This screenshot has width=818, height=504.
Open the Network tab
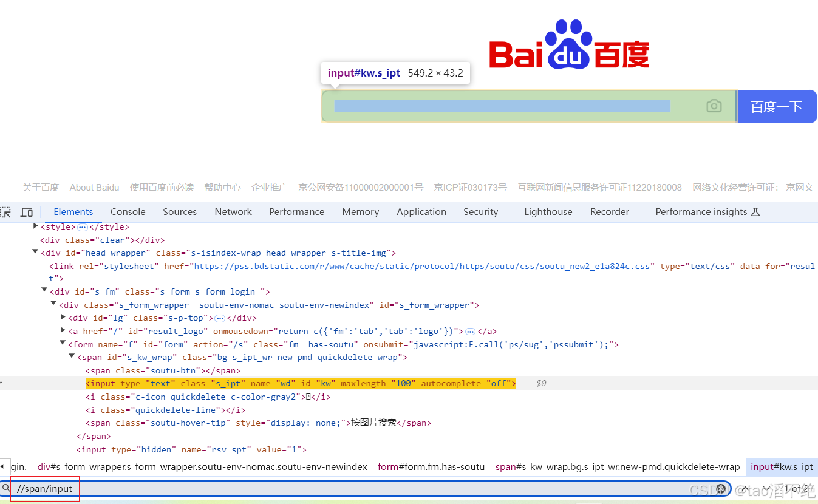click(x=233, y=212)
